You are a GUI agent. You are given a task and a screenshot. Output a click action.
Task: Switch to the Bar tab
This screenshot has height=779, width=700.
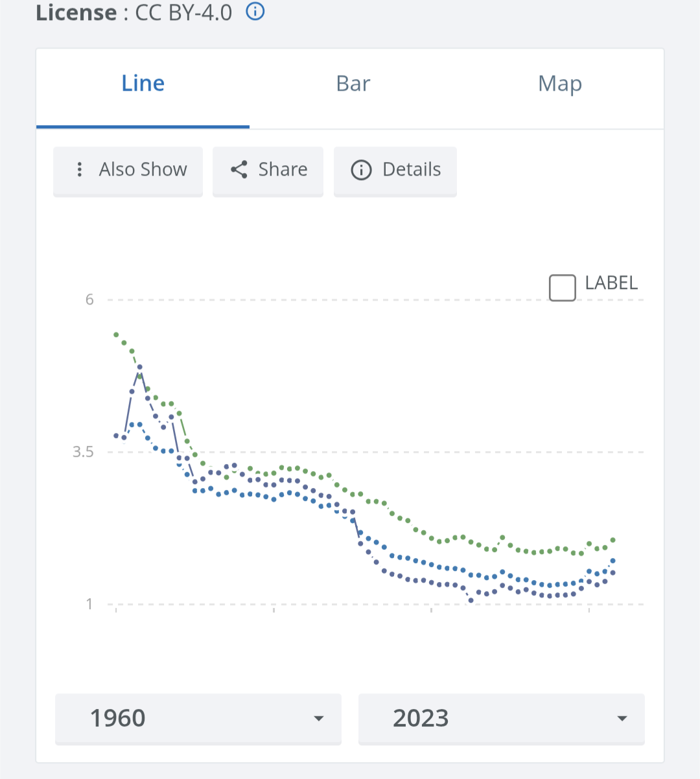click(353, 84)
